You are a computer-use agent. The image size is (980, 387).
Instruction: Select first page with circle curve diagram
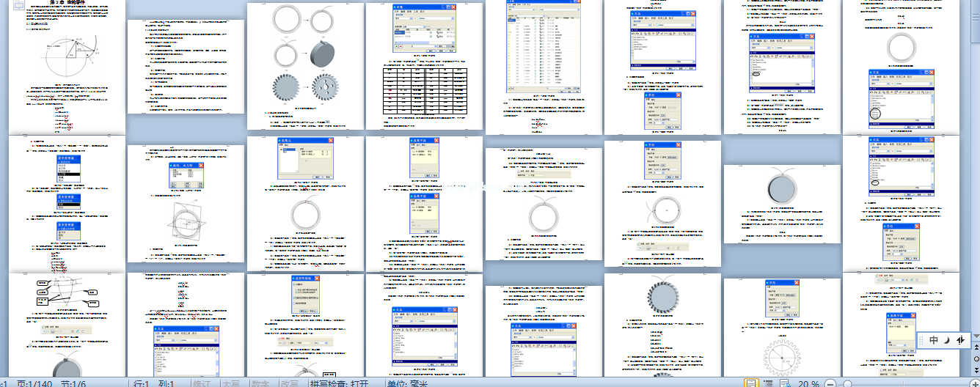[x=67, y=67]
